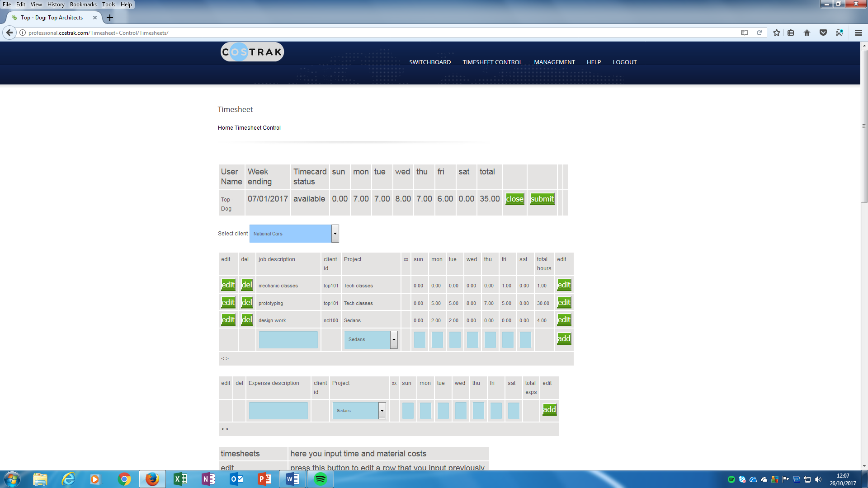The image size is (868, 488).
Task: Select the Top - Dog: Top Architects tab
Action: pos(52,18)
